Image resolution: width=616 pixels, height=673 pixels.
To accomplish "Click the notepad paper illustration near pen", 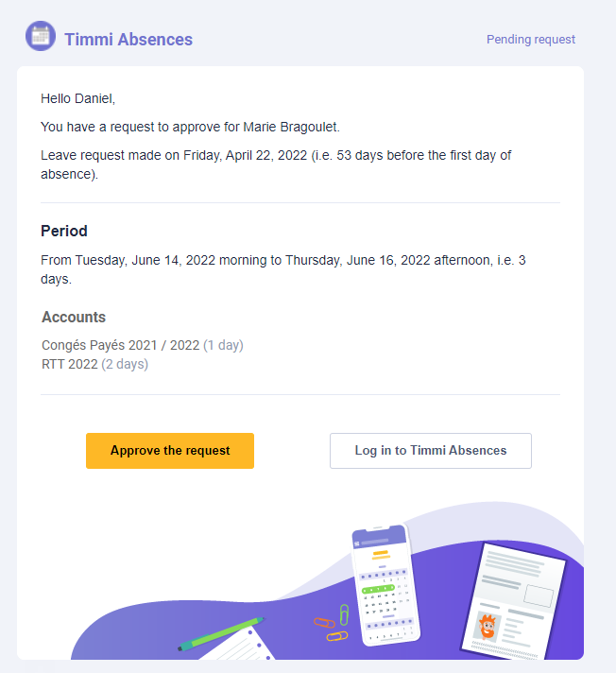I will tap(240, 645).
